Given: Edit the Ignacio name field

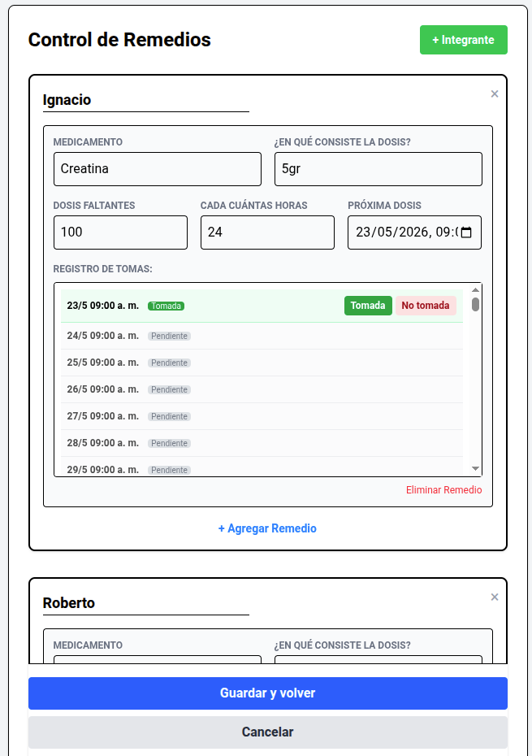Looking at the screenshot, I should (x=146, y=100).
